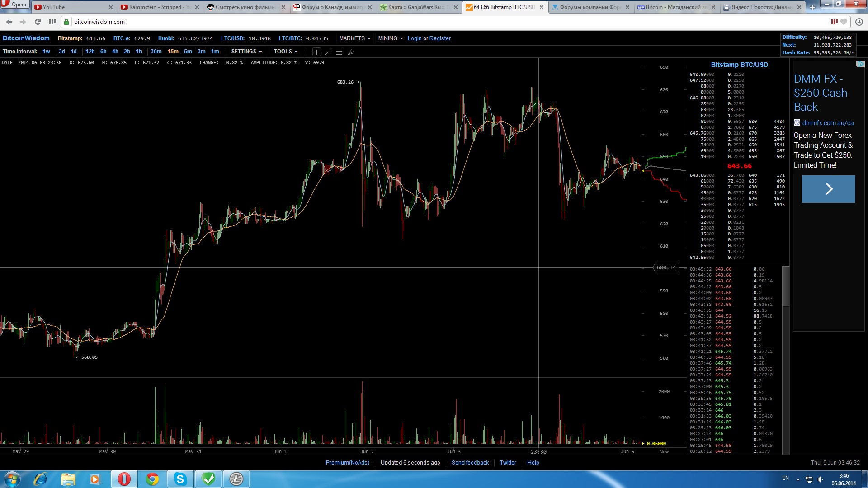Click the Register link

pos(440,38)
